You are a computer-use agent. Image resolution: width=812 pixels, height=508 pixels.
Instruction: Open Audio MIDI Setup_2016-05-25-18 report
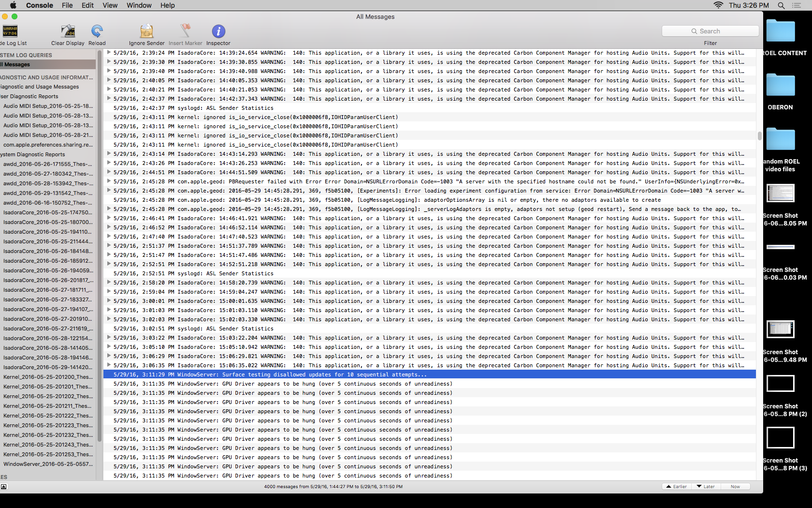(48, 106)
